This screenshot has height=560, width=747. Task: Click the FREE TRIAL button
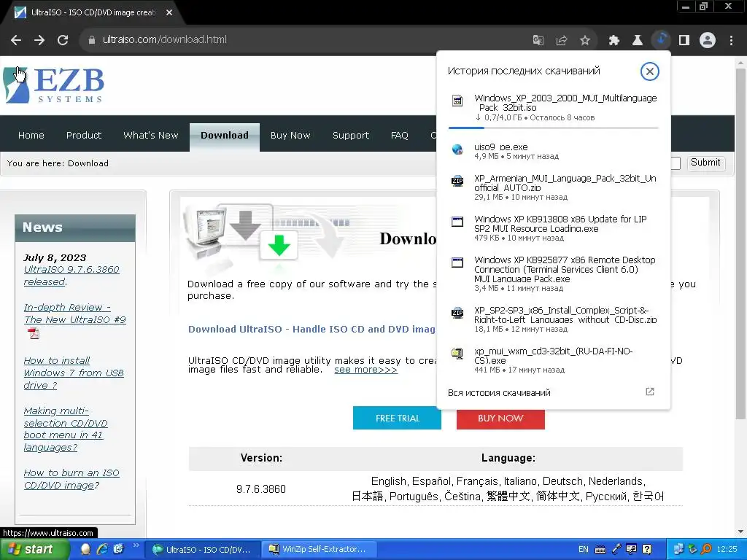click(x=397, y=418)
